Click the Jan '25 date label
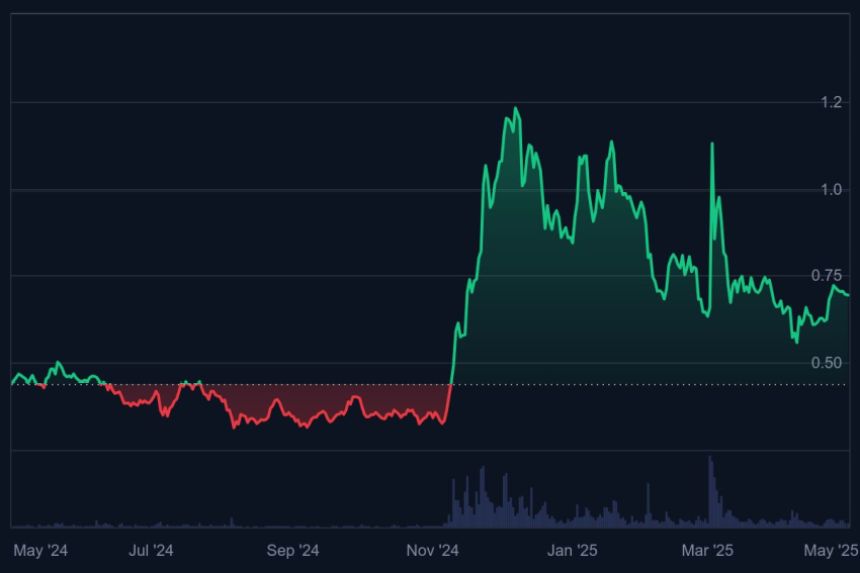This screenshot has width=860, height=573. pyautogui.click(x=572, y=551)
